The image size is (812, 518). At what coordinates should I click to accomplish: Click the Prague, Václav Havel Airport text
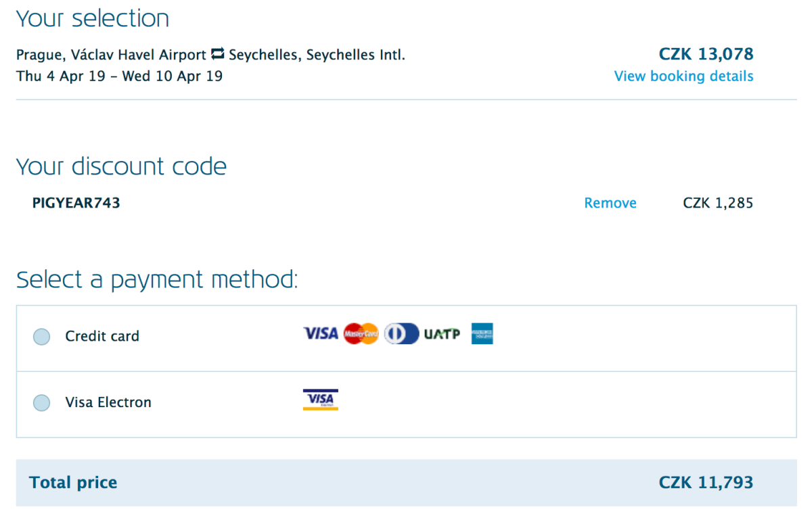pyautogui.click(x=111, y=55)
